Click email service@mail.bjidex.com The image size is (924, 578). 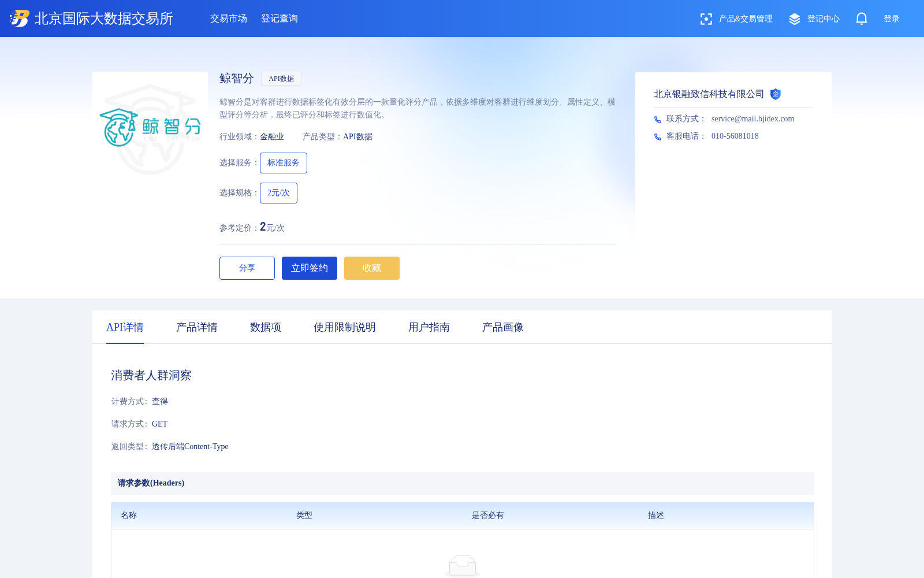tap(752, 119)
